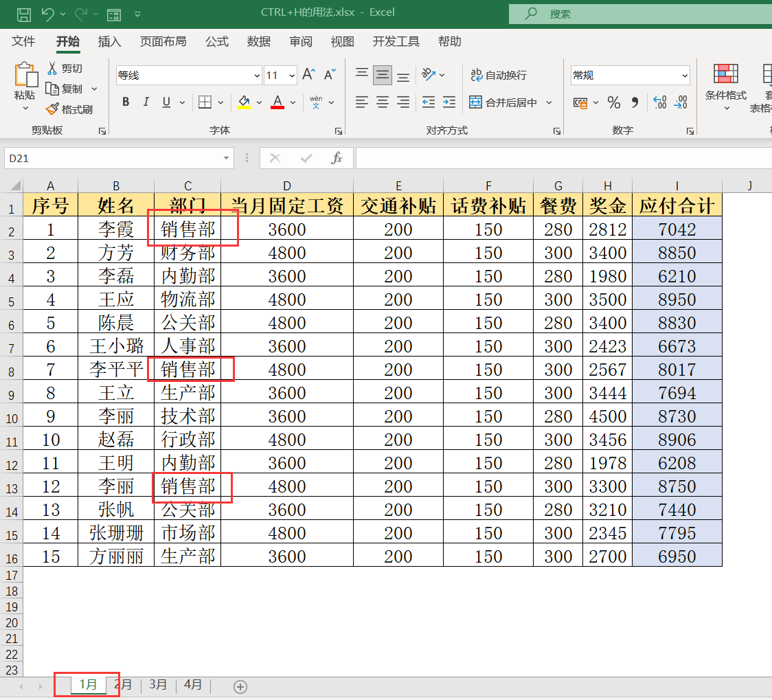Image resolution: width=772 pixels, height=700 pixels.
Task: Decrease indent icon
Action: coord(429,102)
